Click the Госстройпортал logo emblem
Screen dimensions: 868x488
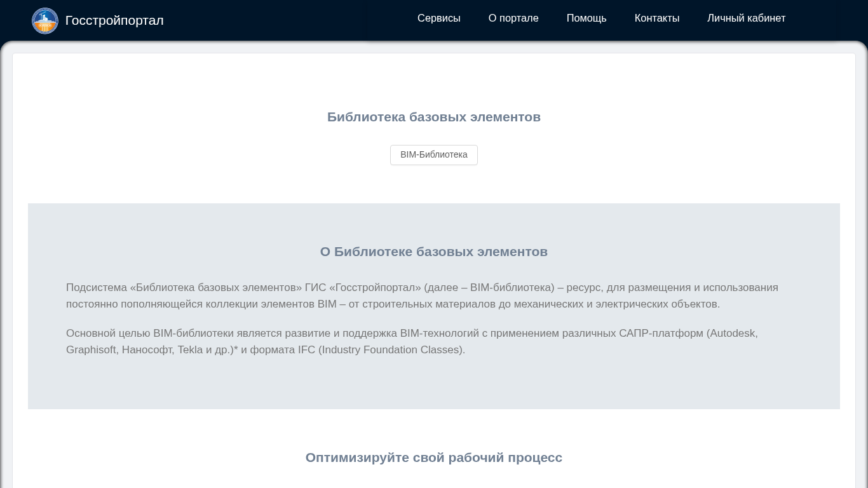[45, 20]
